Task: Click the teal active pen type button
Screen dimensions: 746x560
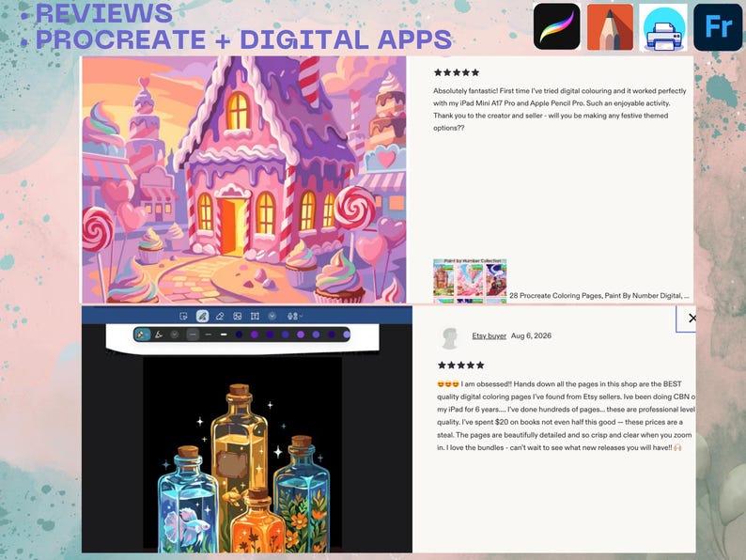Action: (x=142, y=334)
